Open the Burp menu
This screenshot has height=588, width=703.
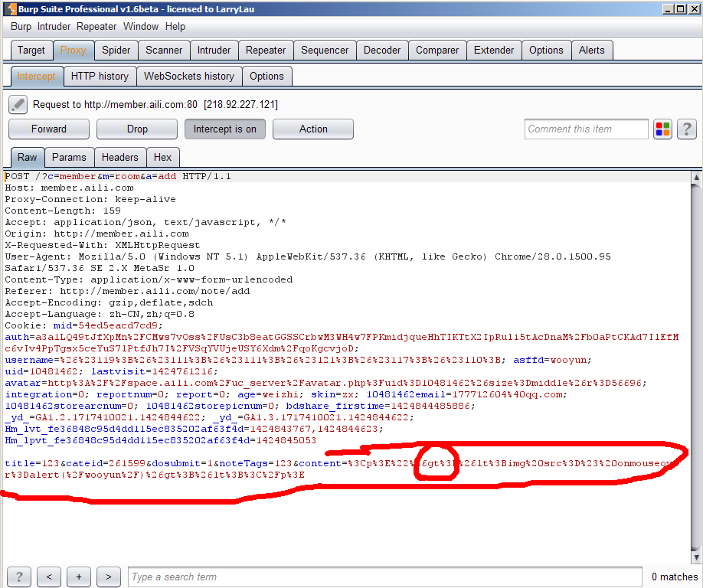point(21,27)
